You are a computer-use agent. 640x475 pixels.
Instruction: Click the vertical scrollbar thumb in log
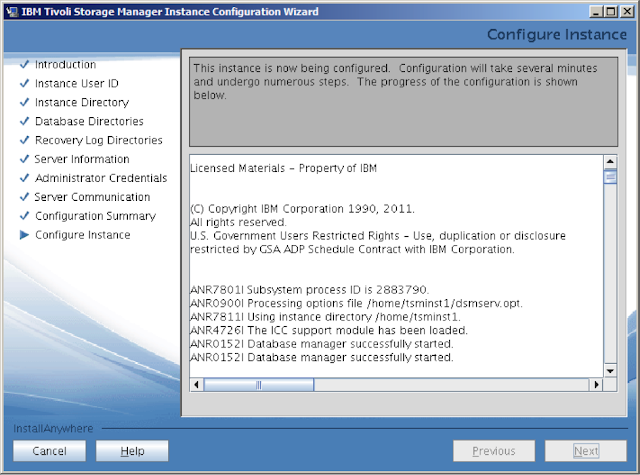point(610,176)
